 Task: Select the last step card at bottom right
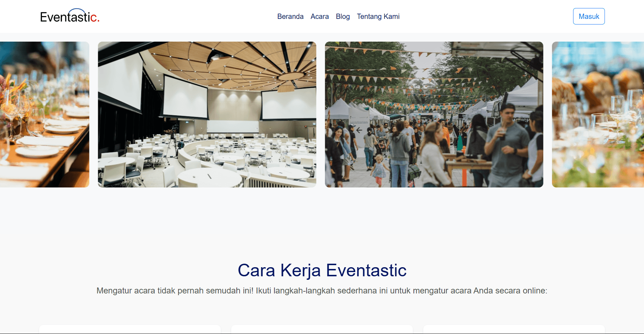(514, 329)
